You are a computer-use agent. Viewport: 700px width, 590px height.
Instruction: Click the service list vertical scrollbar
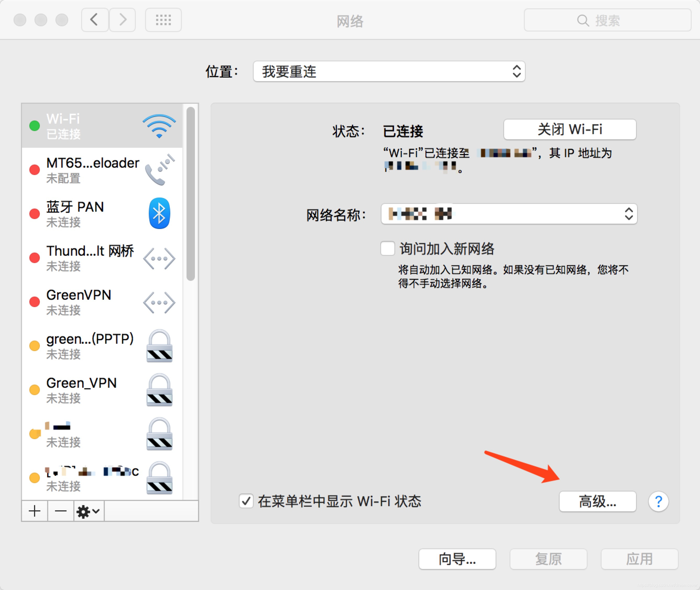tap(191, 194)
